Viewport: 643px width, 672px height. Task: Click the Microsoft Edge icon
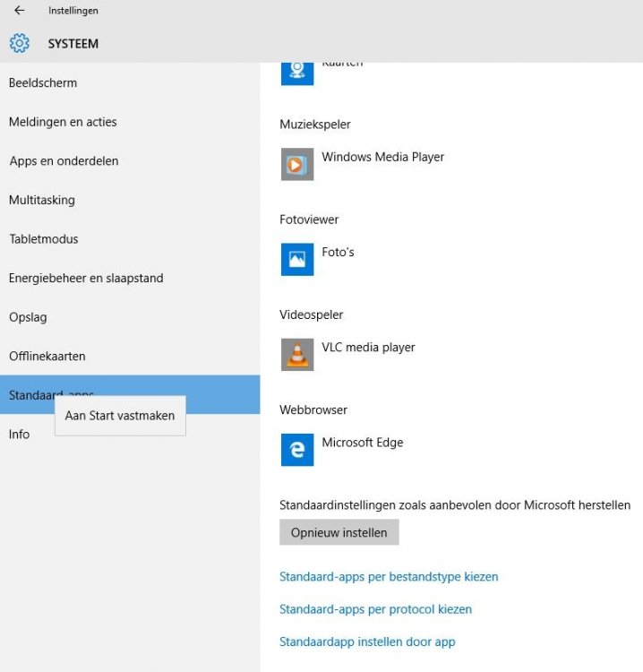pyautogui.click(x=296, y=449)
